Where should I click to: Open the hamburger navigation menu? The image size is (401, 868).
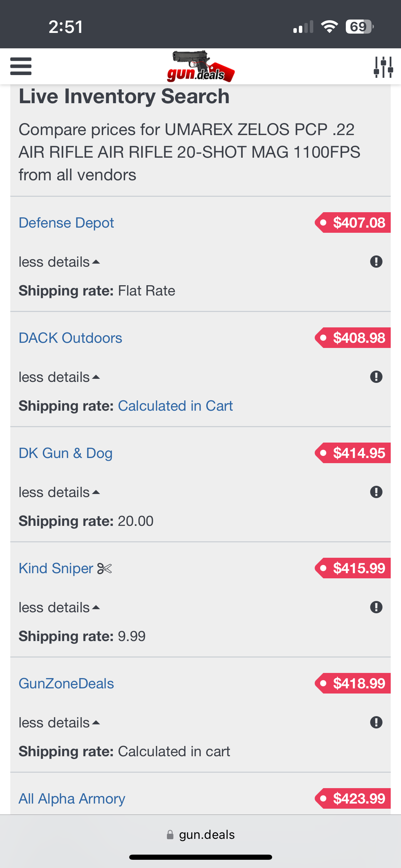[x=21, y=66]
